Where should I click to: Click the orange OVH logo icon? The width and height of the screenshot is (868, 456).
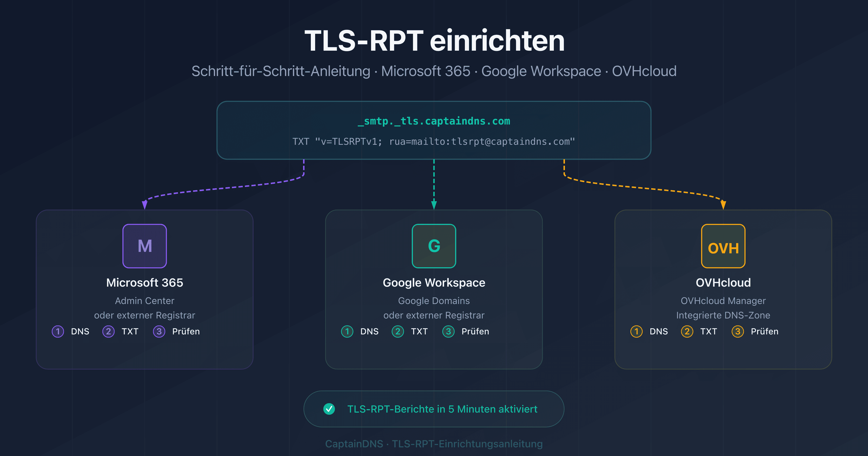coord(723,246)
